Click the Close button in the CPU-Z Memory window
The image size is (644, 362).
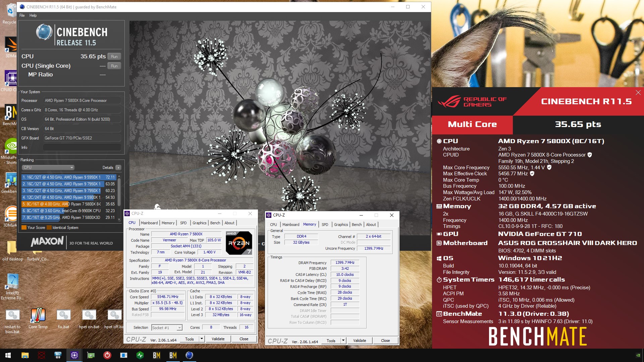385,341
